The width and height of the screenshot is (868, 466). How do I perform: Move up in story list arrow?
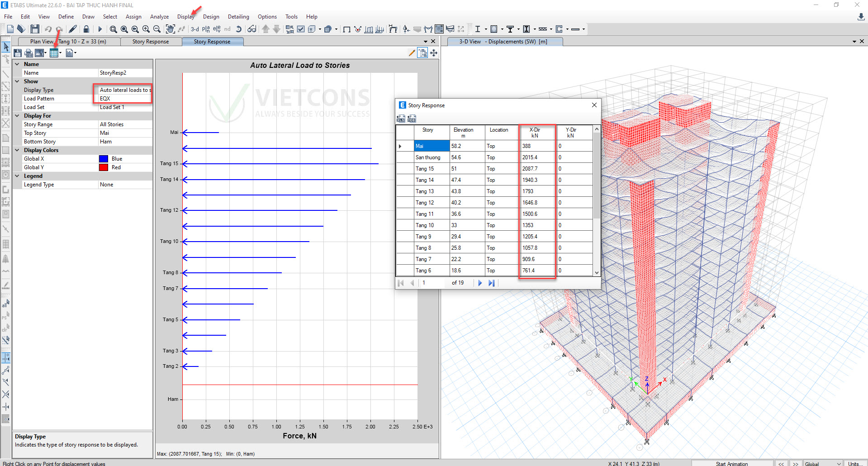click(266, 29)
